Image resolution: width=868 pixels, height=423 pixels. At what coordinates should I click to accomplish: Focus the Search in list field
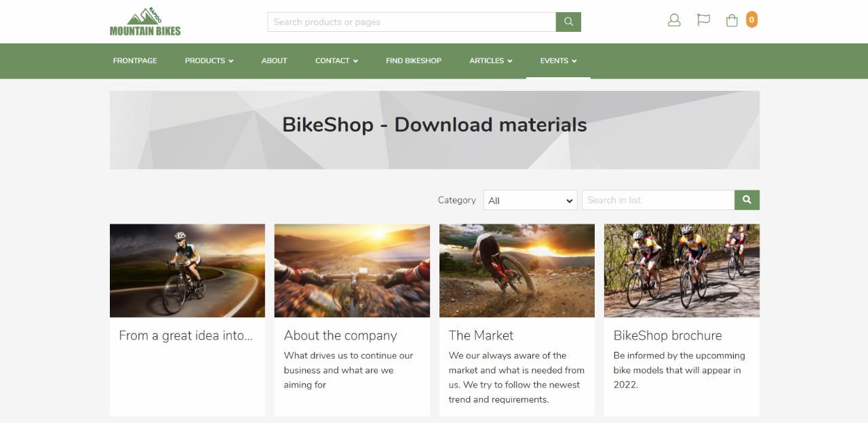(x=658, y=200)
